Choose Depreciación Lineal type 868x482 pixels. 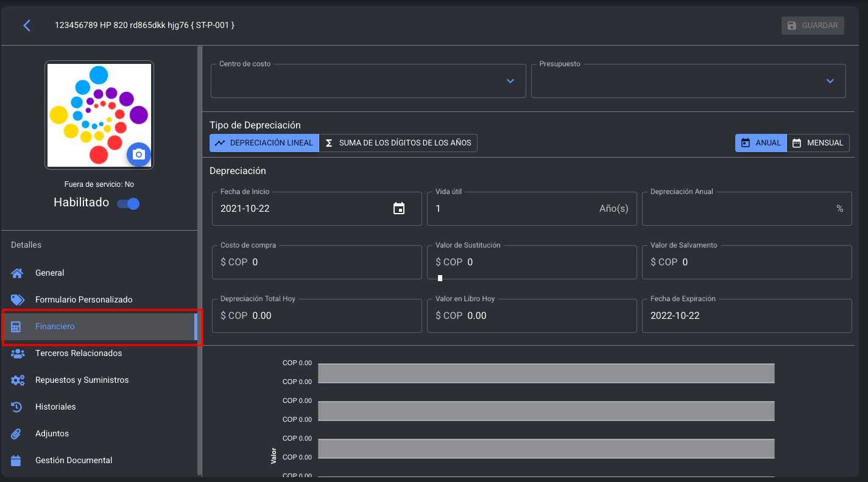pos(264,143)
